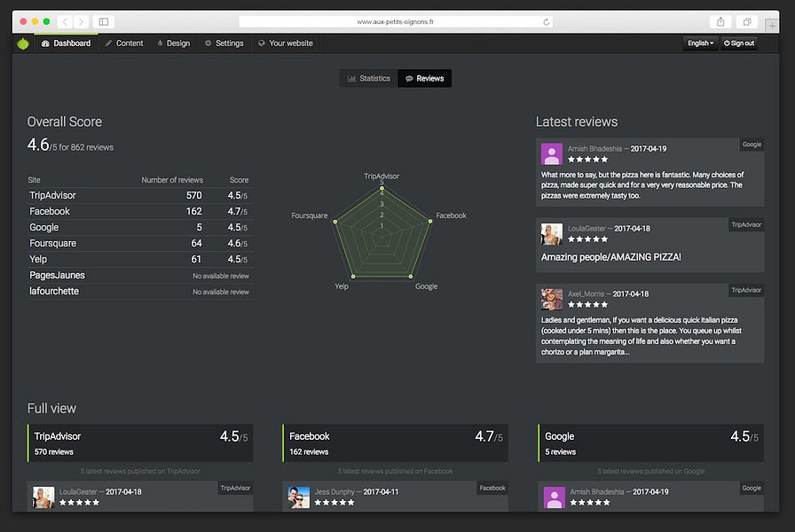Click the lafourchette row in the table
This screenshot has width=795, height=532.
pos(140,292)
